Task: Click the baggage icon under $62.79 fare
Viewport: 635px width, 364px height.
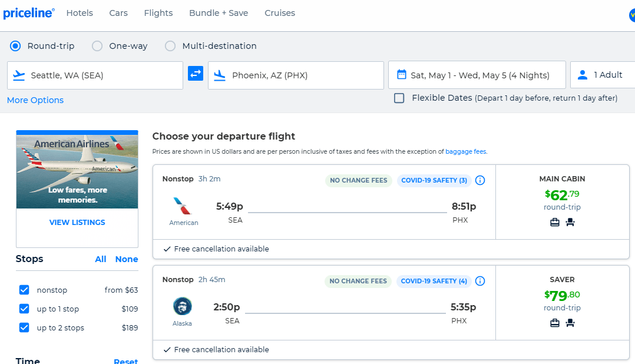Action: 555,222
